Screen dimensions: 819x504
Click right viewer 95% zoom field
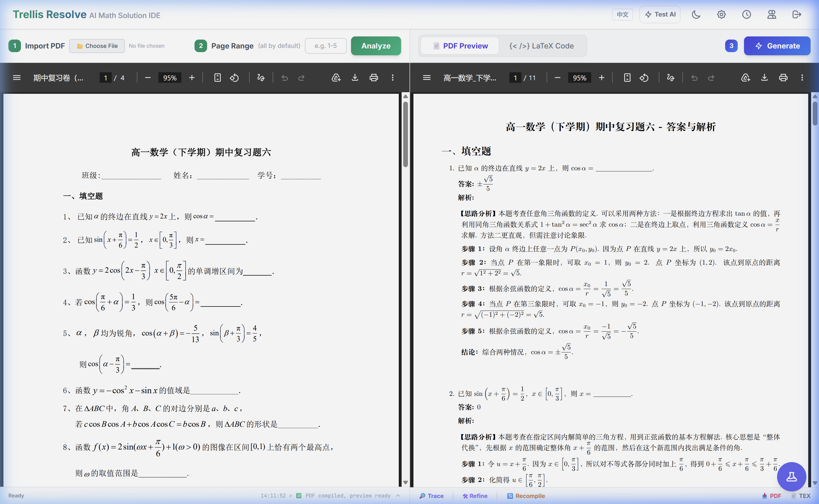579,78
